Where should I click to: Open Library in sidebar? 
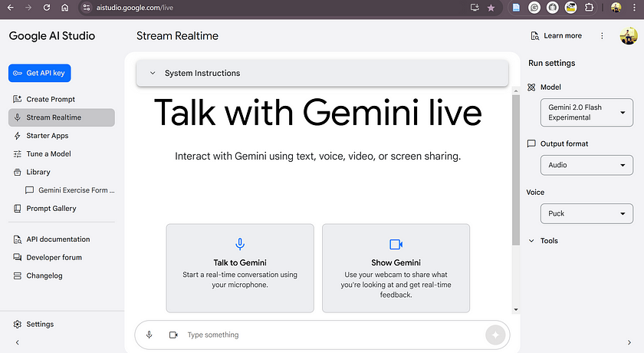61,172
